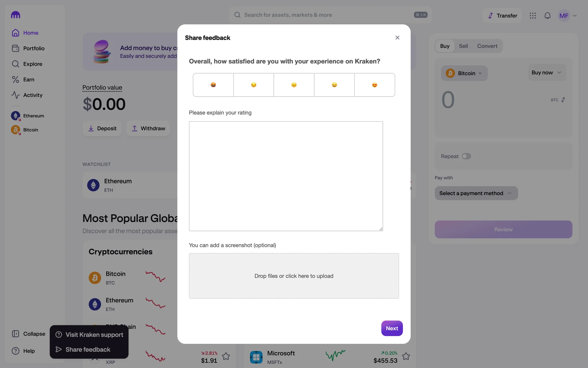Screen dimensions: 588x368
Task: Toggle the Repeat switch
Action: coord(466,156)
